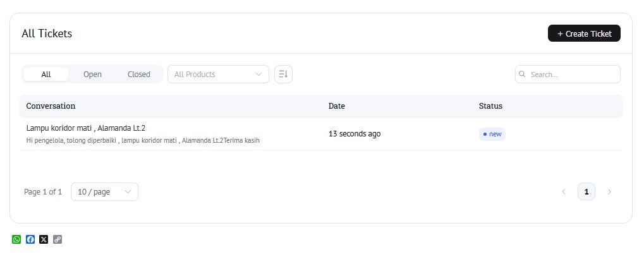Click the X share icon
The image size is (644, 264).
[x=44, y=239]
